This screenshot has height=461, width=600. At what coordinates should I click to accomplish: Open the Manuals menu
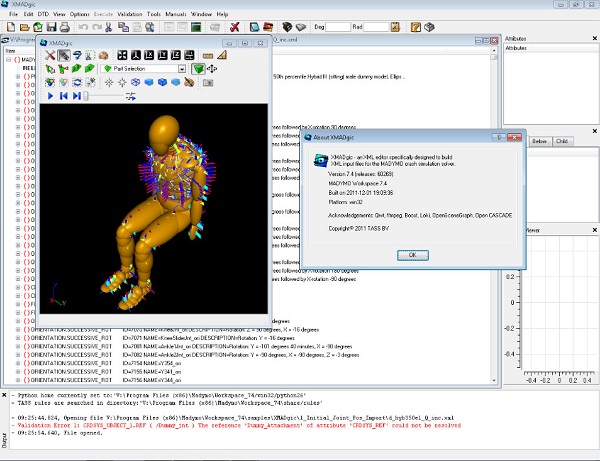coord(176,14)
